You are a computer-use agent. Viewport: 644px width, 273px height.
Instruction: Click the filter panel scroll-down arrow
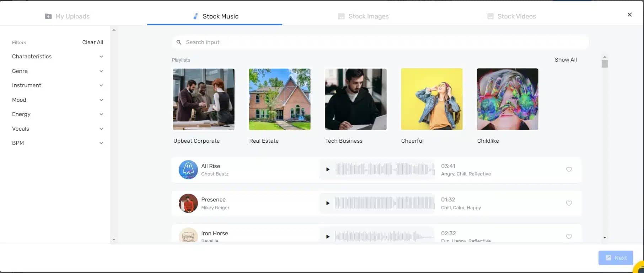coord(114,240)
